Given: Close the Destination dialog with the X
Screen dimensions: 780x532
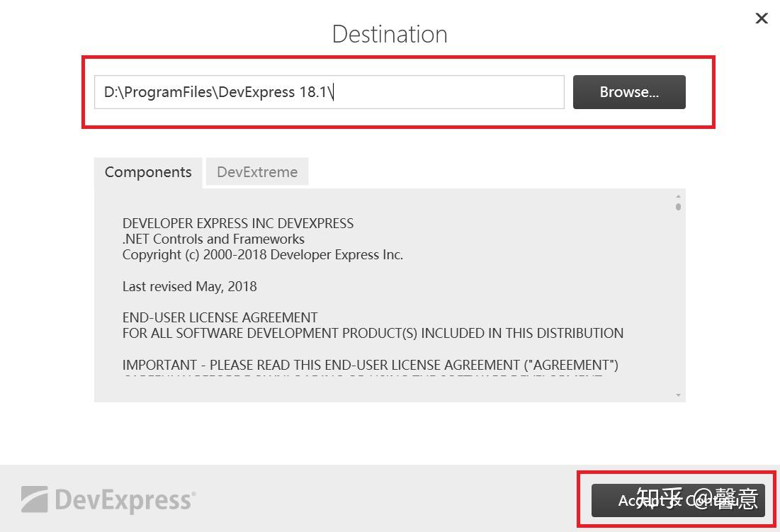Looking at the screenshot, I should pos(761,18).
